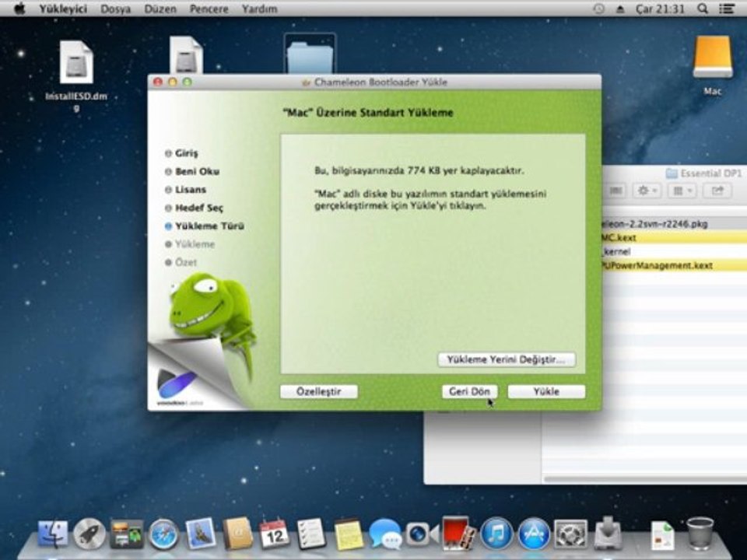Click Yükleme Yerini Değiştir button
Screen dimensions: 747x560
[507, 359]
